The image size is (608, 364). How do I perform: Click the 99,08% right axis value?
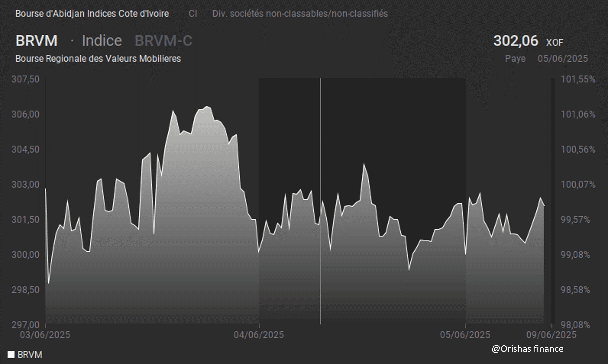pos(575,255)
